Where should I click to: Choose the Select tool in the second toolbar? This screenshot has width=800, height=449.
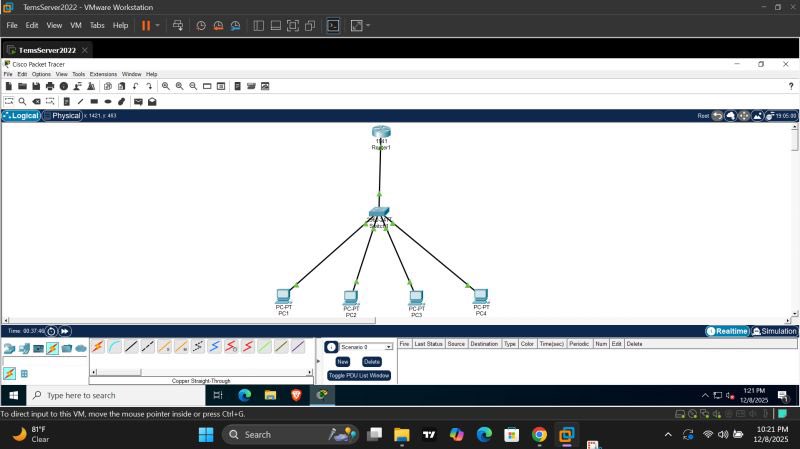pyautogui.click(x=9, y=102)
